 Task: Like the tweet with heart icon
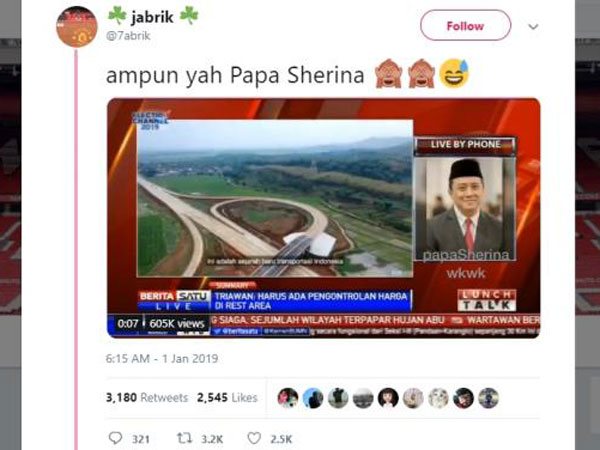click(254, 438)
